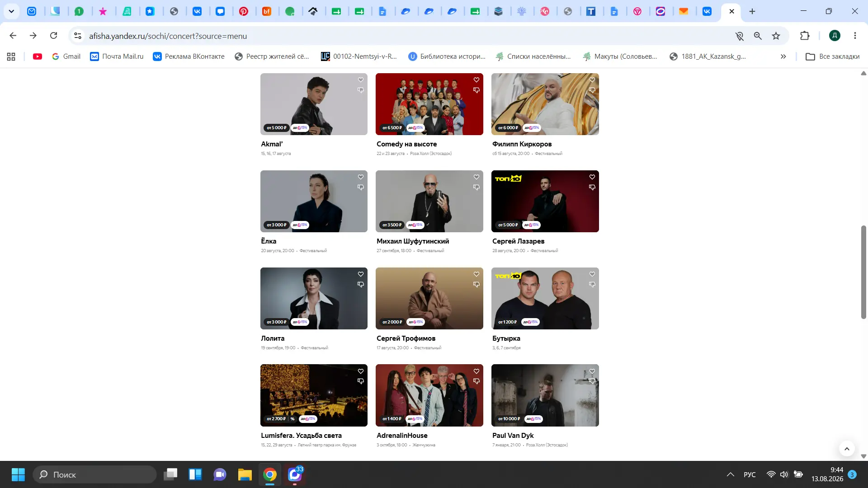The image size is (868, 488).
Task: Favorite the Lumisfera event heart
Action: coord(361,371)
